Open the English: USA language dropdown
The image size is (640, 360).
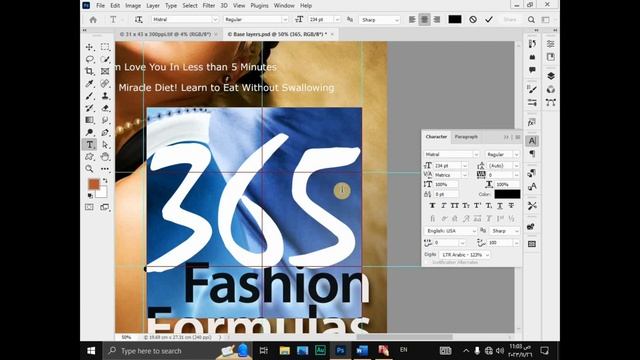451,231
